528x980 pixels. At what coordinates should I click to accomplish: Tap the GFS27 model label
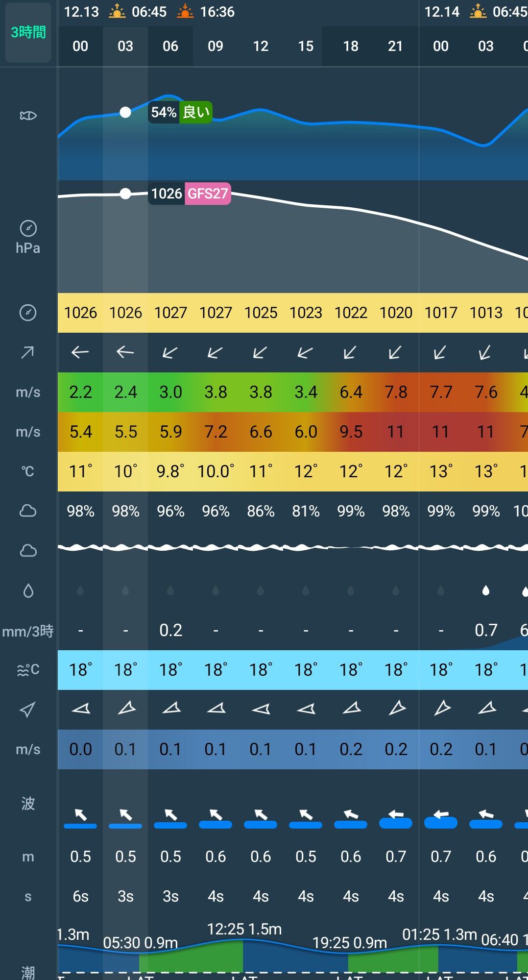208,194
